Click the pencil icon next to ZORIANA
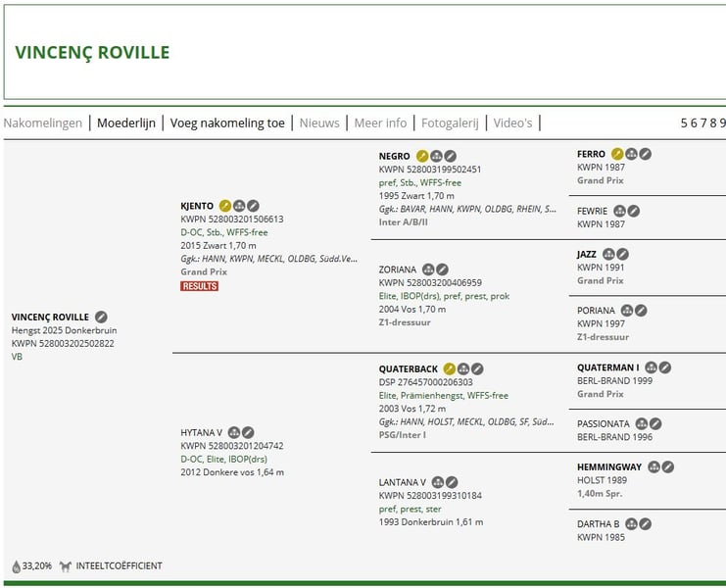This screenshot has height=588, width=726. click(x=442, y=269)
